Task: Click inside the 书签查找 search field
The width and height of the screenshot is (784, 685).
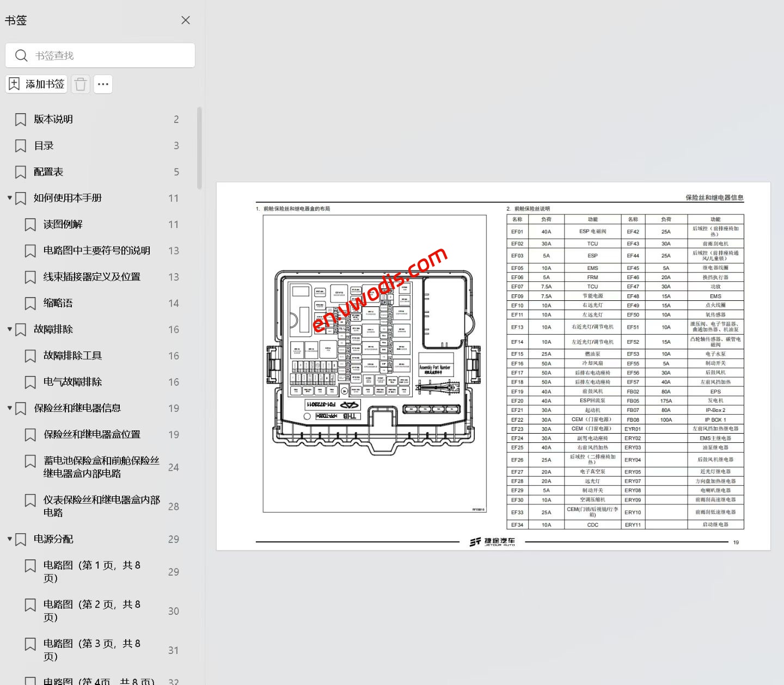Action: click(103, 55)
